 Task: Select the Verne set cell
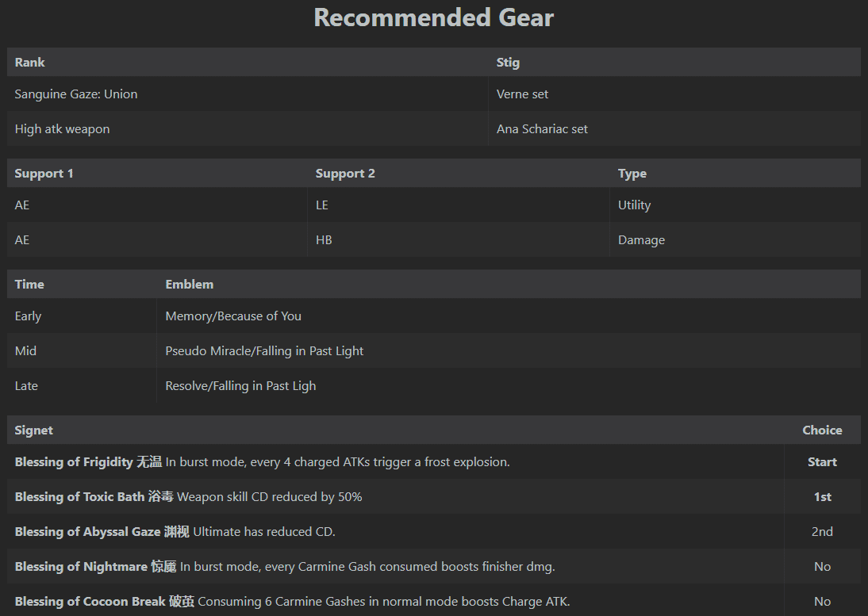522,94
